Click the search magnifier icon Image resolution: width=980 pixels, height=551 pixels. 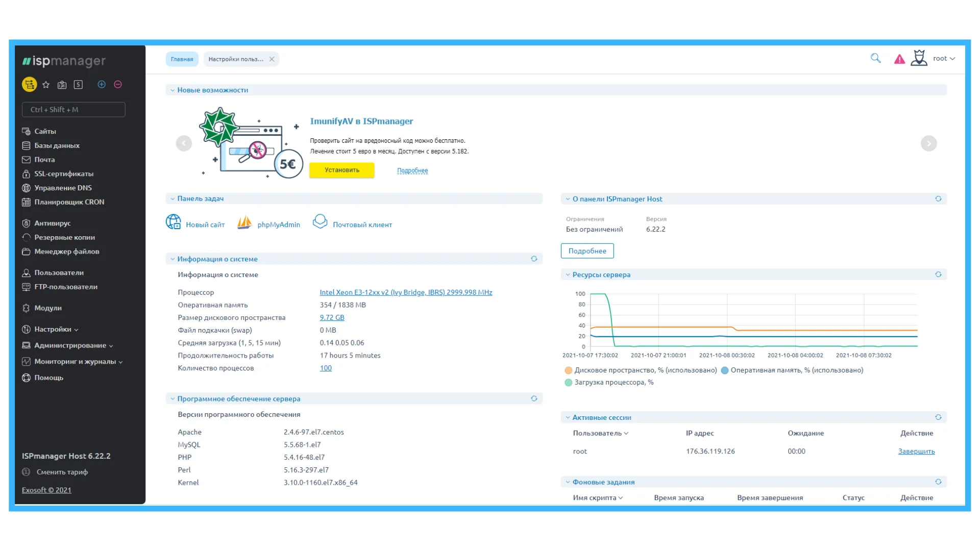[x=876, y=58]
